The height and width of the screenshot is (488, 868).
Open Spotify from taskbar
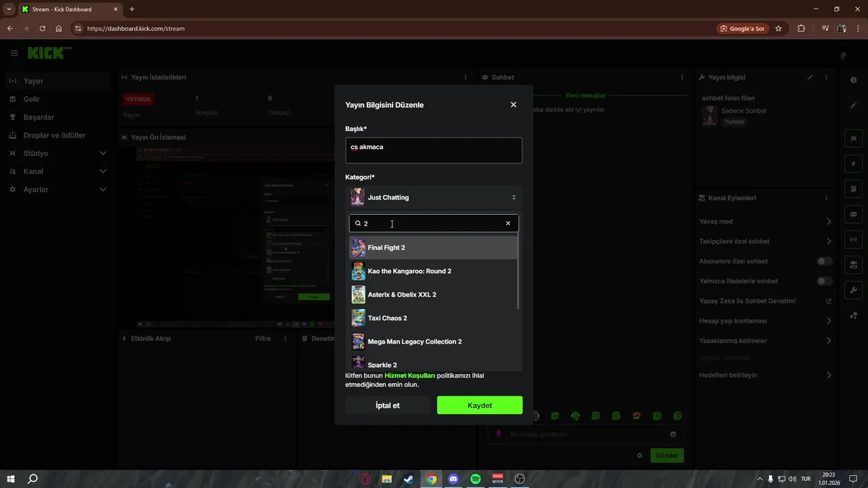(475, 479)
